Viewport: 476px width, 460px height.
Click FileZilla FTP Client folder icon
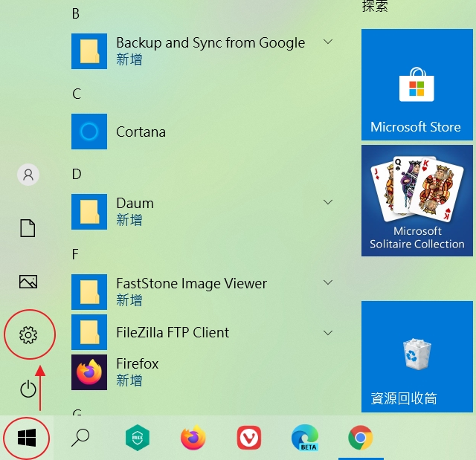(89, 332)
